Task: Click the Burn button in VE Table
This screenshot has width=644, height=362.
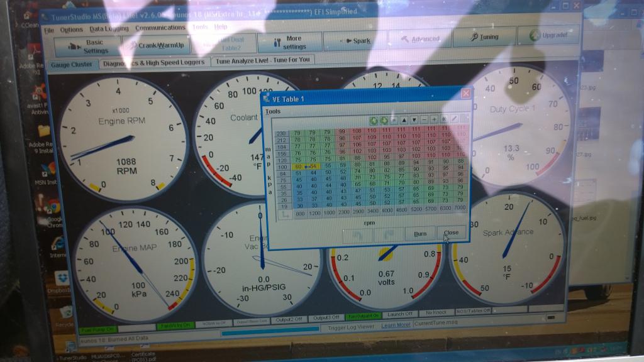Action: click(420, 234)
